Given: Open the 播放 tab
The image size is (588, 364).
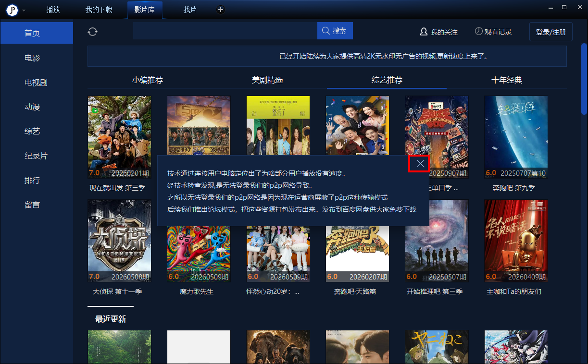Looking at the screenshot, I should 53,10.
